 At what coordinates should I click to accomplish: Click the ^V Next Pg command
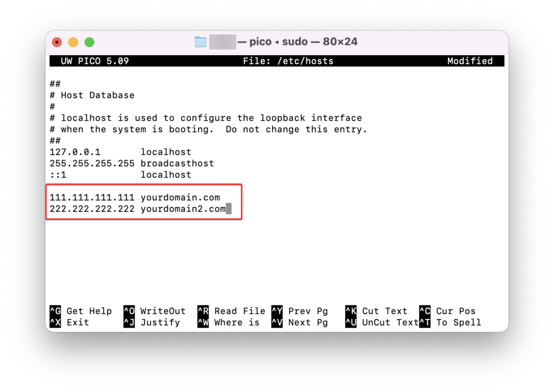(x=300, y=322)
